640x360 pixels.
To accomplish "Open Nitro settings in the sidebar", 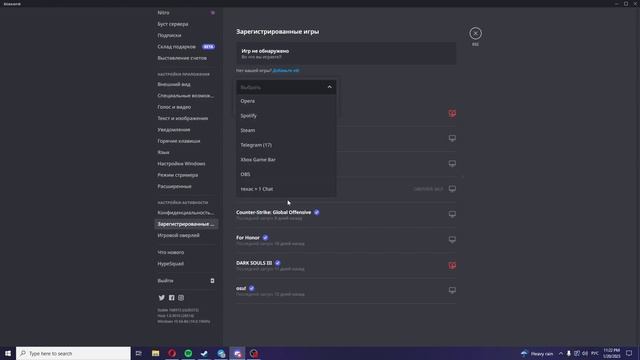I will [187, 13].
